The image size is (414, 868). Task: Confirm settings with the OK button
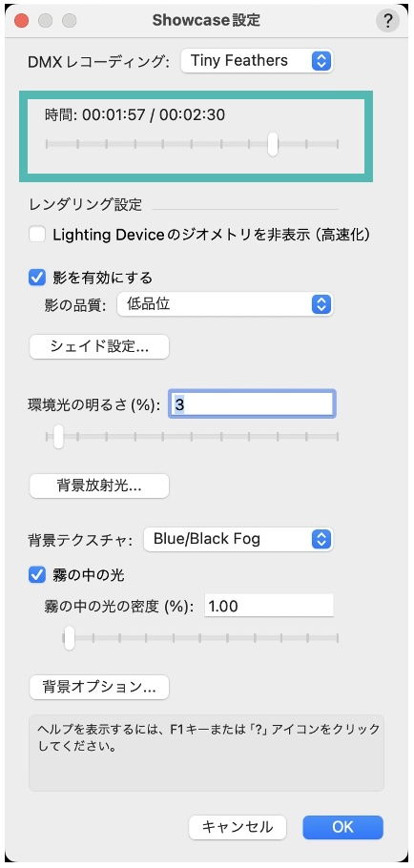click(342, 827)
